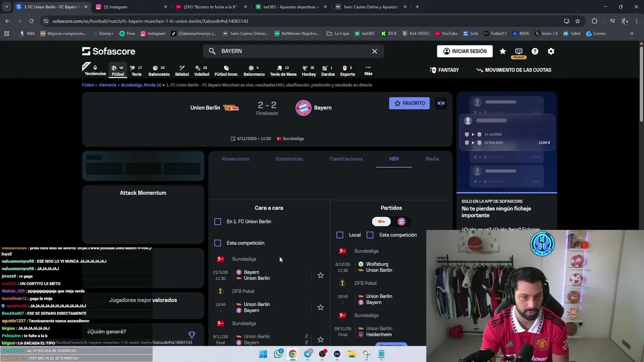Click the FAVORITO button
Image resolution: width=644 pixels, height=362 pixels.
(x=409, y=103)
